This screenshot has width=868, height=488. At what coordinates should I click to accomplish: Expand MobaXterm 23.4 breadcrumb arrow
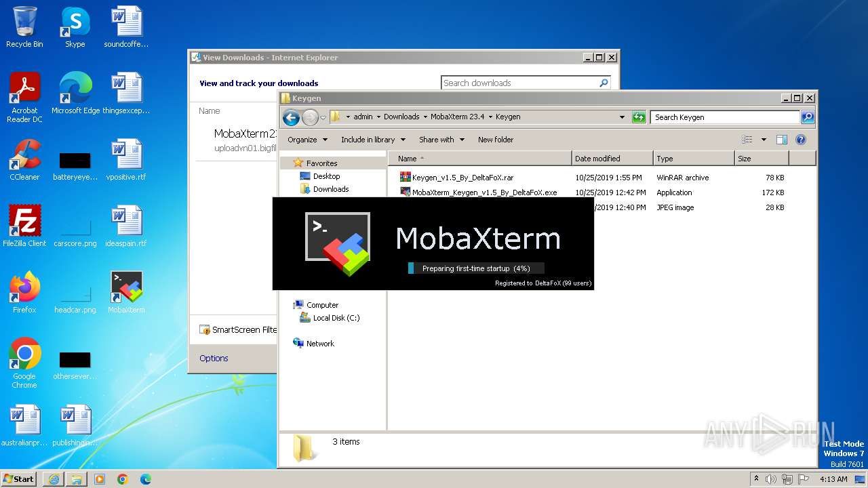pyautogui.click(x=490, y=117)
